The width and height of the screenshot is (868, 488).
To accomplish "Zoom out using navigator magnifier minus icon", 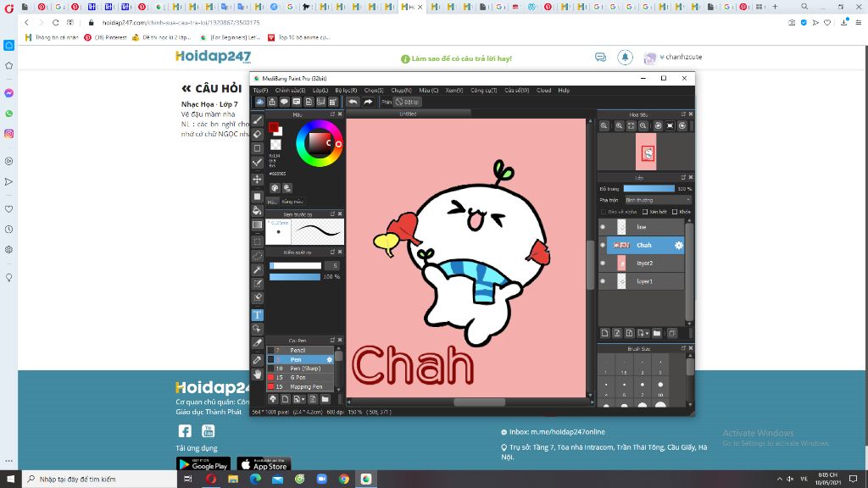I will (643, 125).
